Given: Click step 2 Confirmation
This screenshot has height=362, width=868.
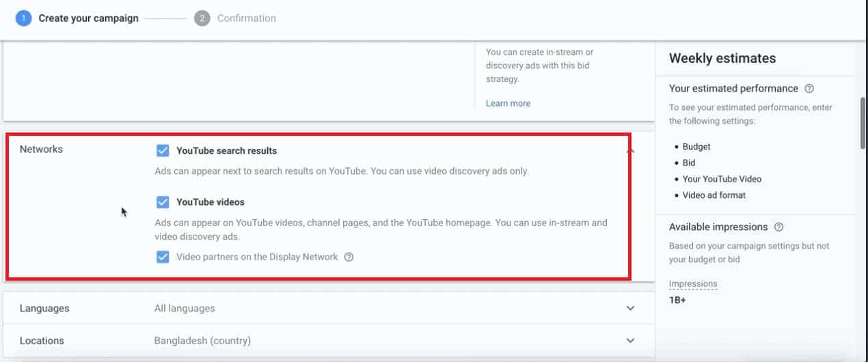Looking at the screenshot, I should 235,18.
